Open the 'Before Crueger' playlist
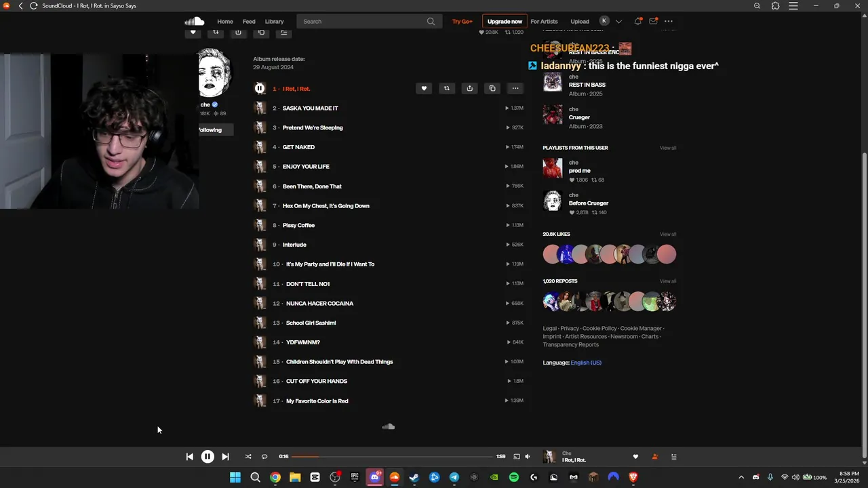Screen dimensions: 868x488 pyautogui.click(x=589, y=203)
